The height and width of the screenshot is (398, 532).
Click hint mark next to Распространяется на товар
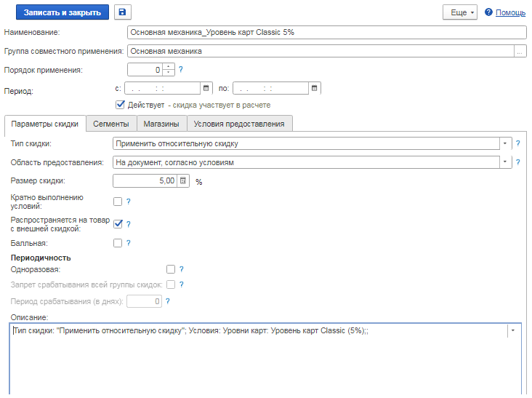click(x=128, y=224)
